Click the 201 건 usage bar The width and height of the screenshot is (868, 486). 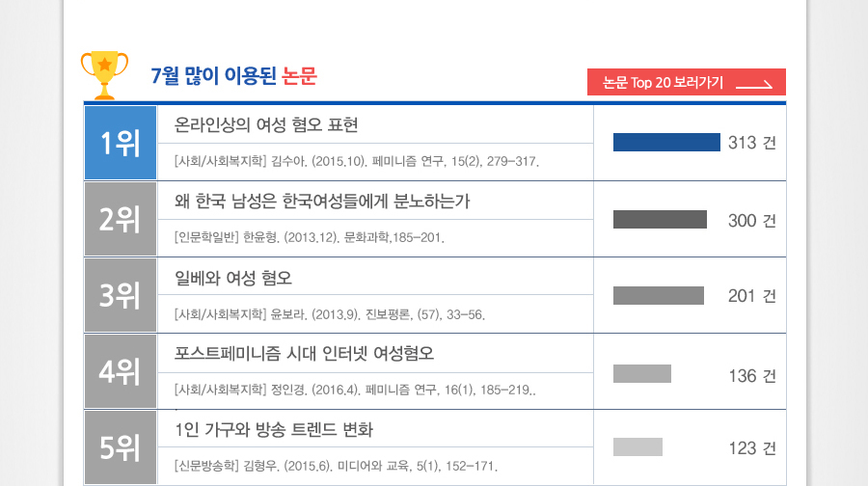point(658,296)
